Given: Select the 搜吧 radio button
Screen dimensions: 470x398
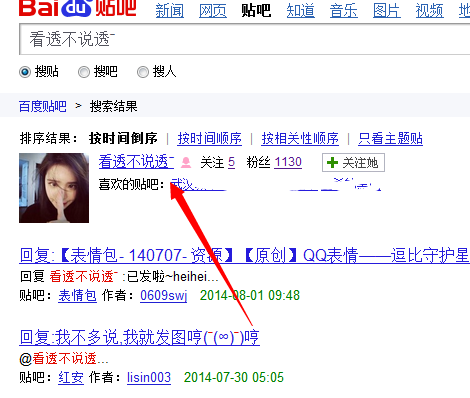Looking at the screenshot, I should click(84, 72).
